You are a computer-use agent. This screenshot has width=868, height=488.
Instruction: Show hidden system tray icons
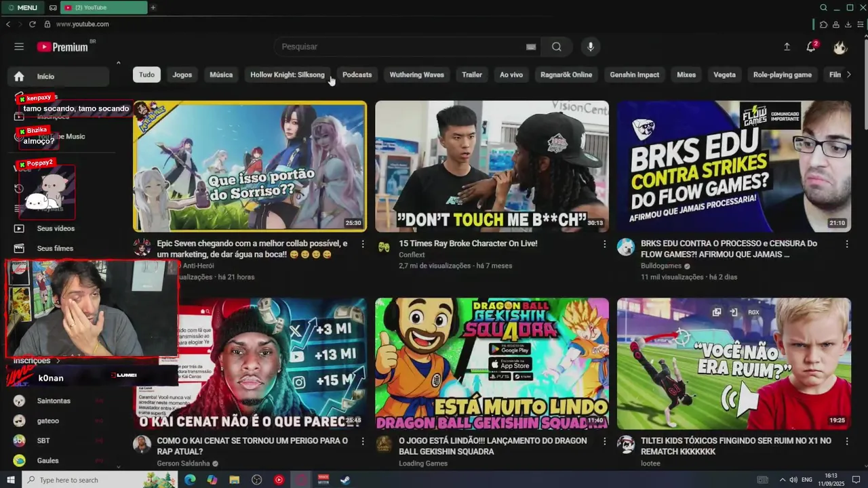point(782,480)
